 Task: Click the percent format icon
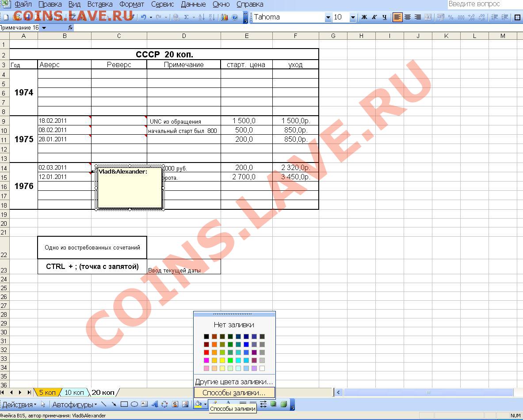tap(450, 17)
